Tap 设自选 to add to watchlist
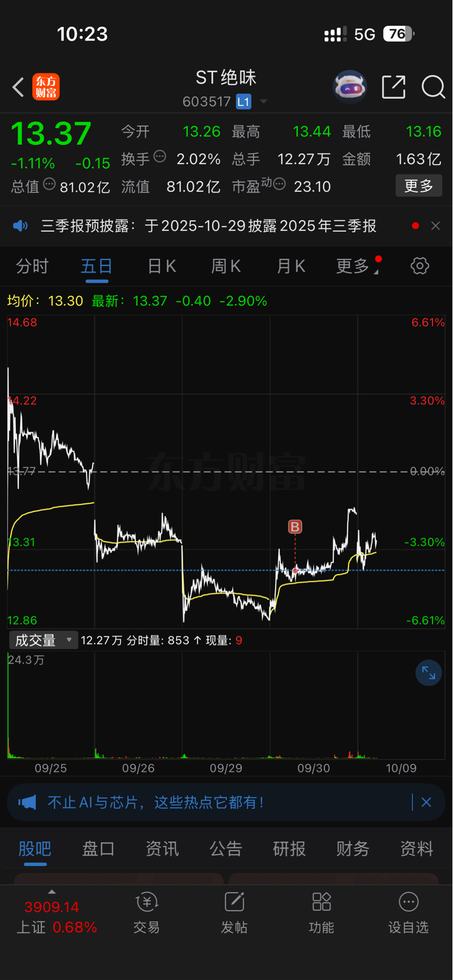The image size is (453, 980). [x=408, y=913]
